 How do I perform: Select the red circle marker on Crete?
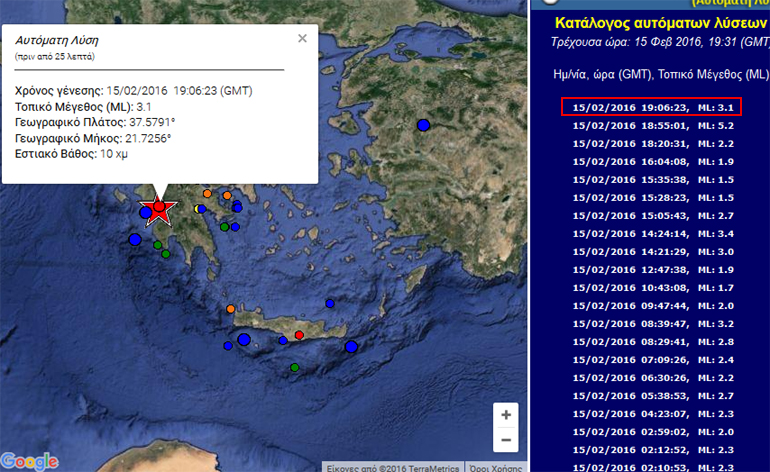coord(299,334)
